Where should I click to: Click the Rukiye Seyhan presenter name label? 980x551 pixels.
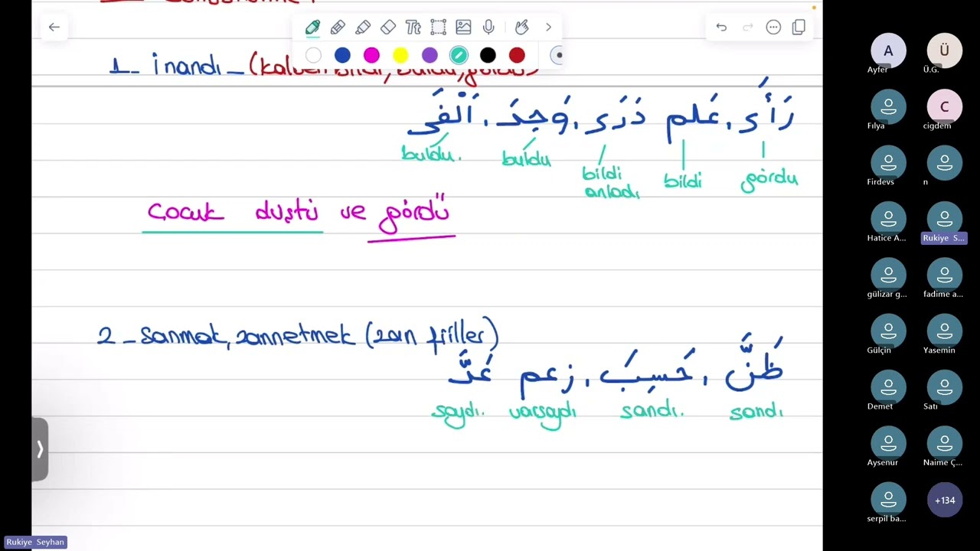point(35,542)
